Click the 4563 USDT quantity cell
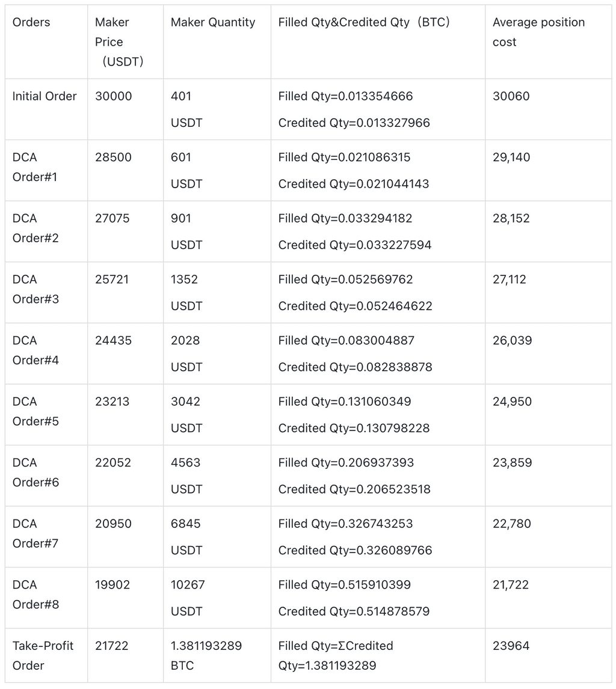The image size is (616, 689). pos(186,476)
